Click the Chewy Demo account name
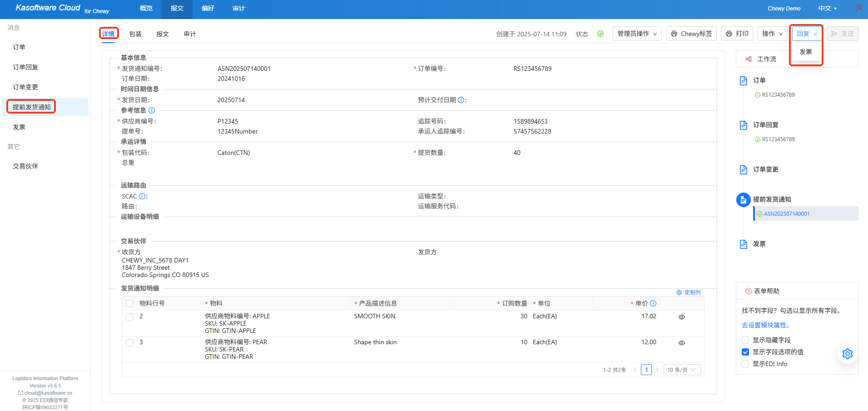868x411 pixels. tap(784, 8)
